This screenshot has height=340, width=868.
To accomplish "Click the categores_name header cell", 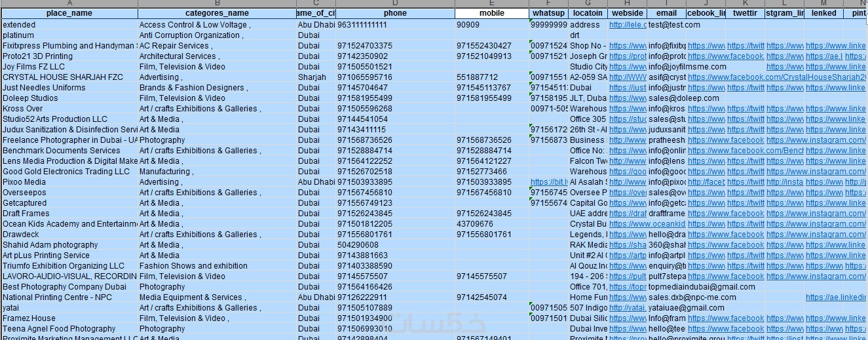I will coord(217,13).
